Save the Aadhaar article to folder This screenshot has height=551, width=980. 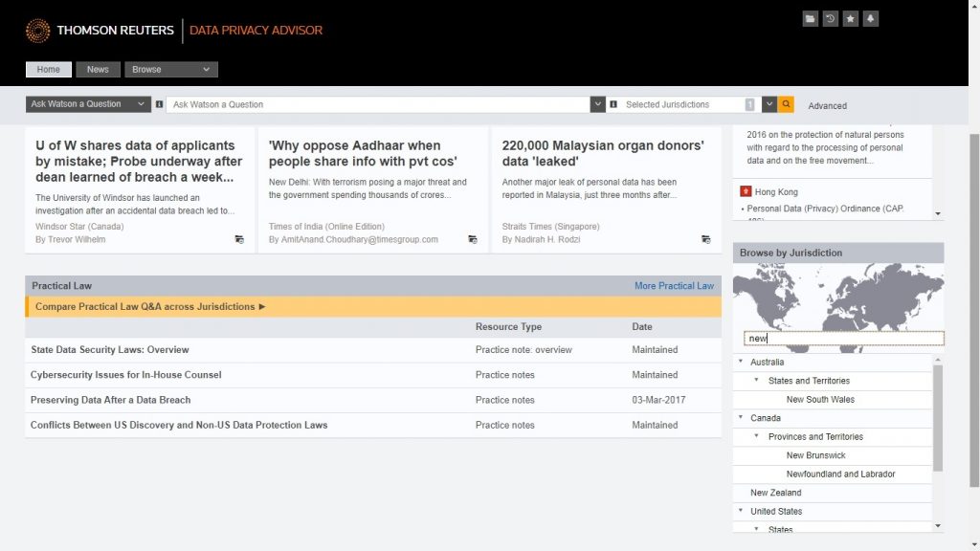pyautogui.click(x=473, y=239)
